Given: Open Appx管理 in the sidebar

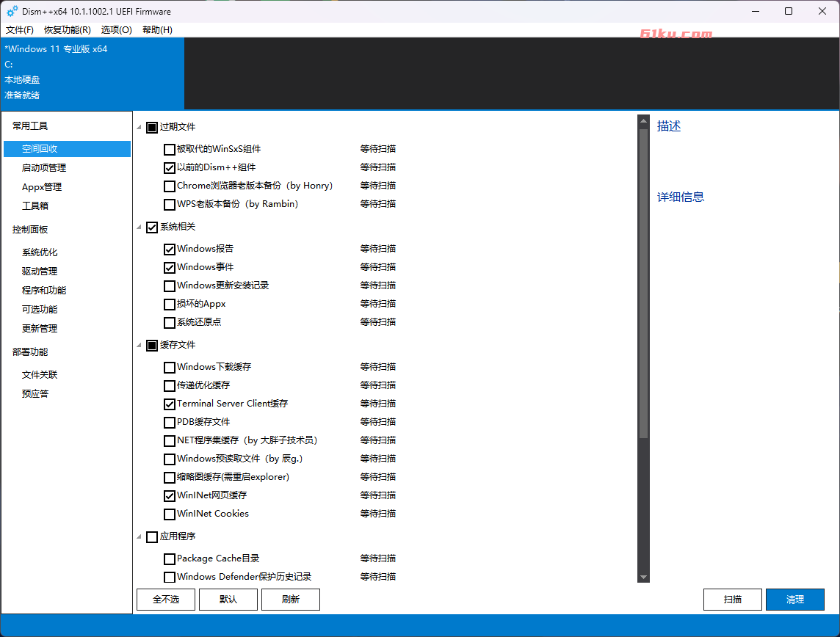Looking at the screenshot, I should coord(42,187).
